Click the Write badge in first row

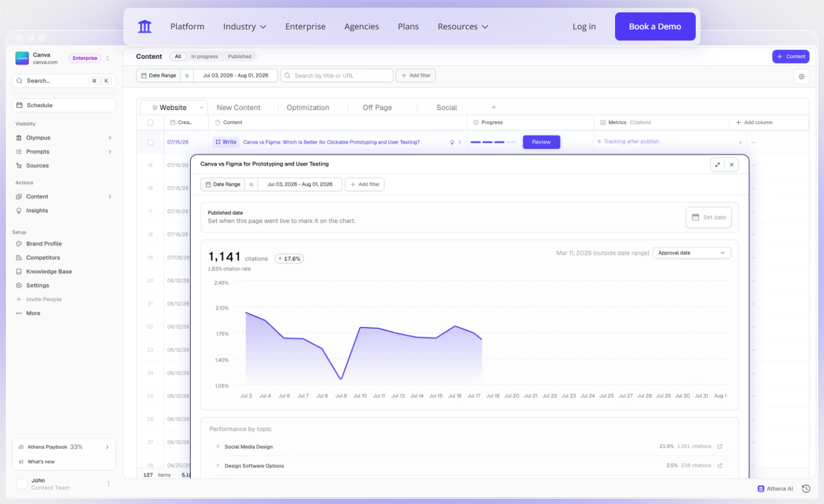226,142
